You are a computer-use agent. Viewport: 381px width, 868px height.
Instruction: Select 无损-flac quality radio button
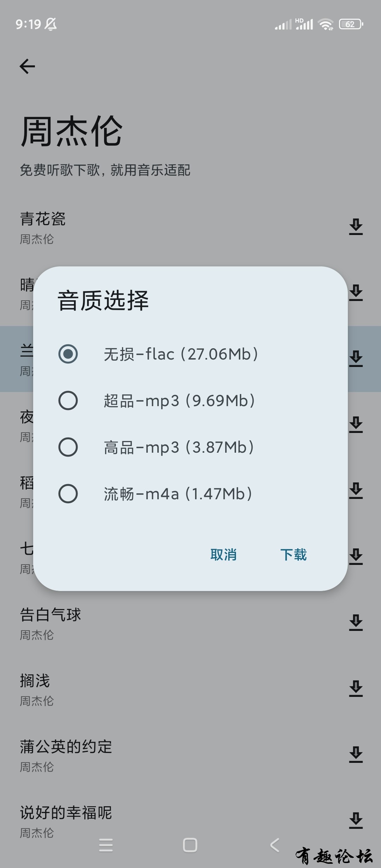click(x=68, y=354)
